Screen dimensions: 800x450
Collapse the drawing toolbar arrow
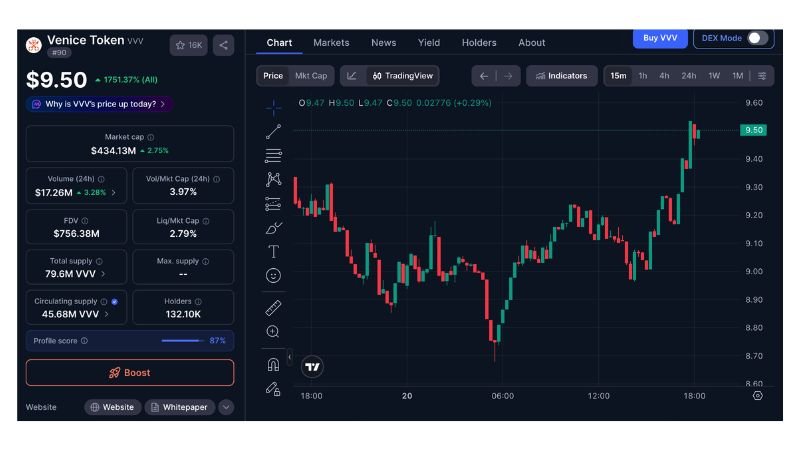[x=289, y=357]
